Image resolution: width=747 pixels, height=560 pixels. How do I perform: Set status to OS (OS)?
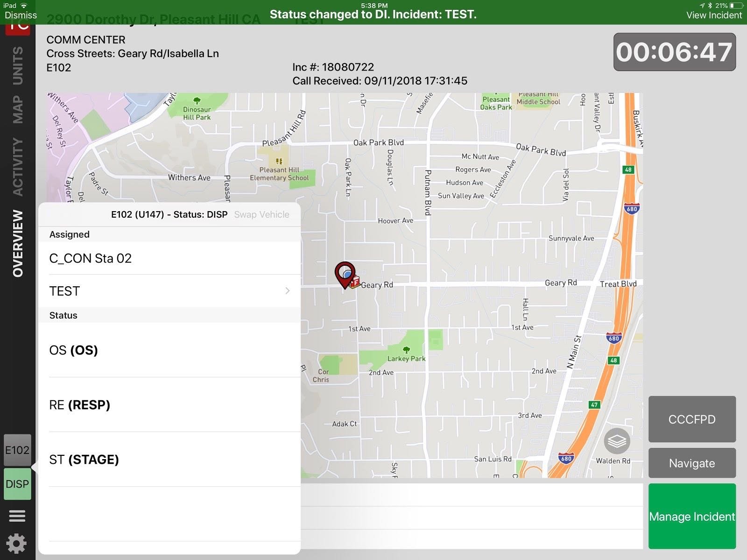(x=169, y=350)
